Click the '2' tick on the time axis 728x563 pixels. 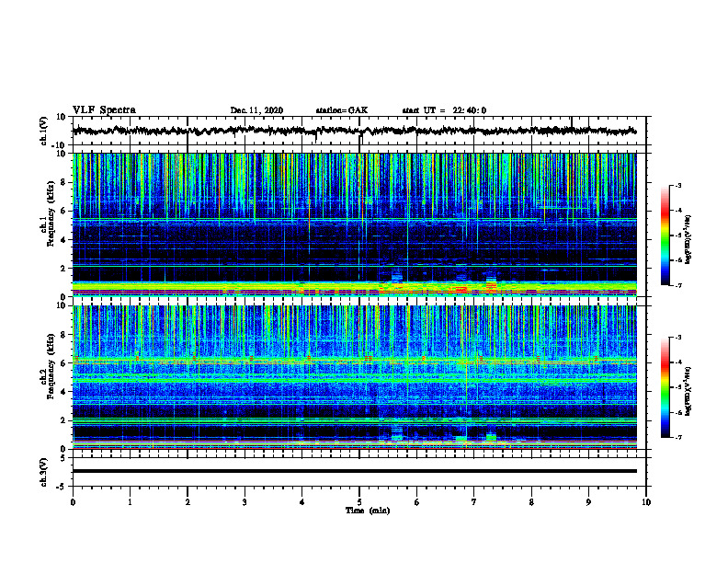[x=188, y=502]
